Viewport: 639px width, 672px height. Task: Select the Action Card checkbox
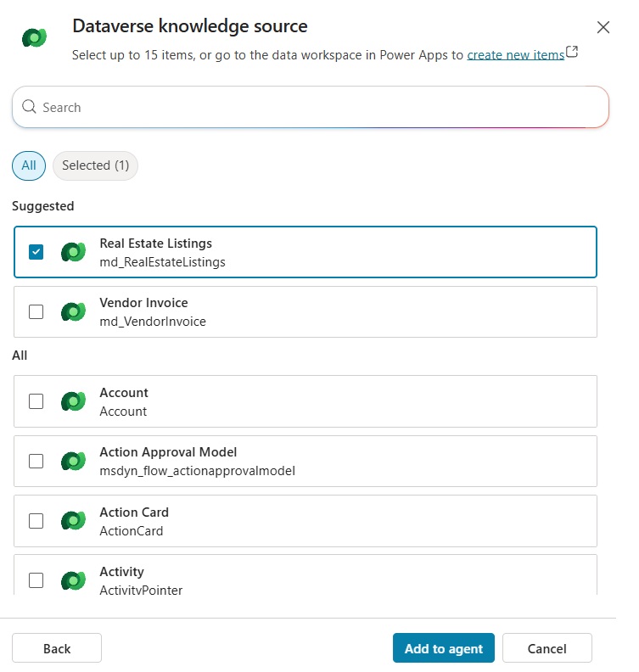[36, 521]
